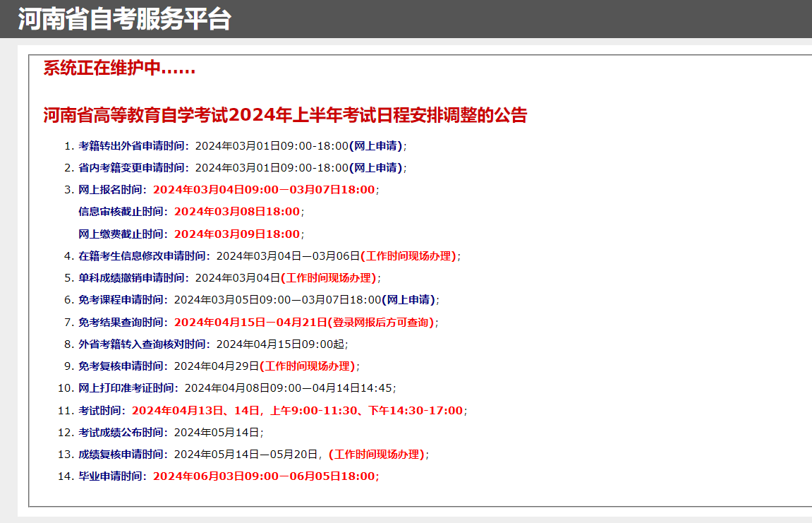Click the 免考复核申请时间 item
812x523 pixels.
click(219, 366)
